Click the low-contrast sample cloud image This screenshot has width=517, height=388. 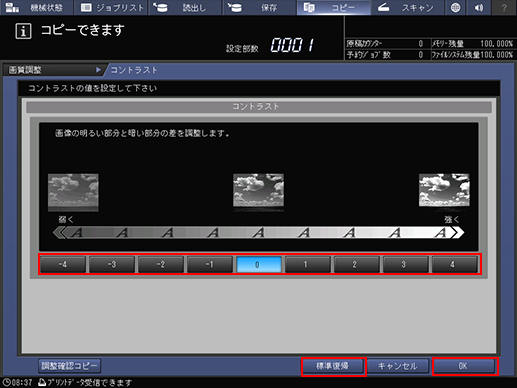coord(73,192)
